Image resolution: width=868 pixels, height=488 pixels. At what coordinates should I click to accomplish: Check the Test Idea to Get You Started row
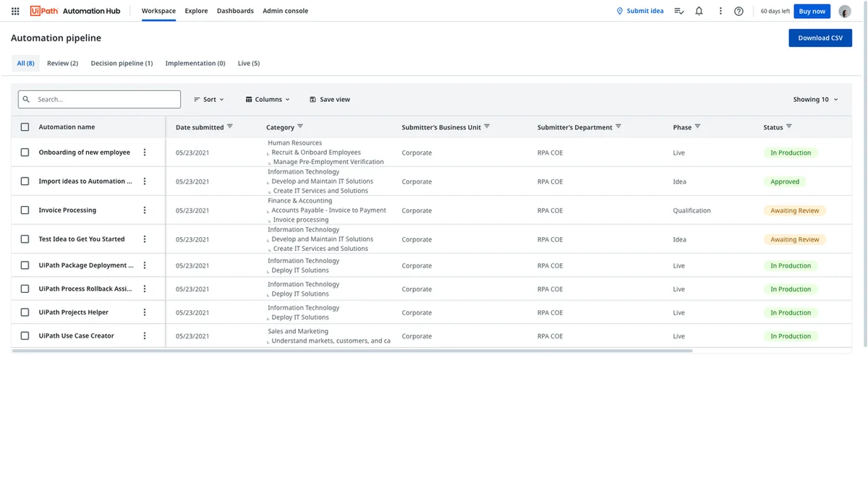pos(25,239)
